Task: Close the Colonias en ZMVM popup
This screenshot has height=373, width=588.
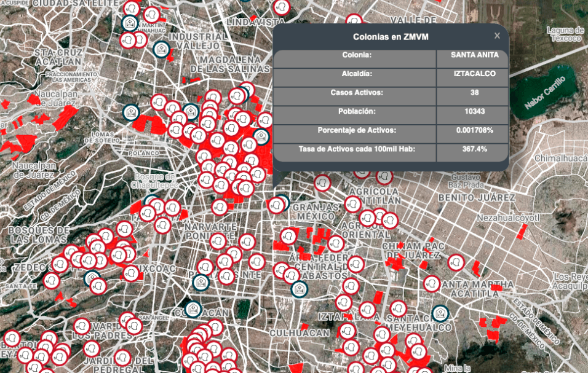Action: pyautogui.click(x=497, y=36)
